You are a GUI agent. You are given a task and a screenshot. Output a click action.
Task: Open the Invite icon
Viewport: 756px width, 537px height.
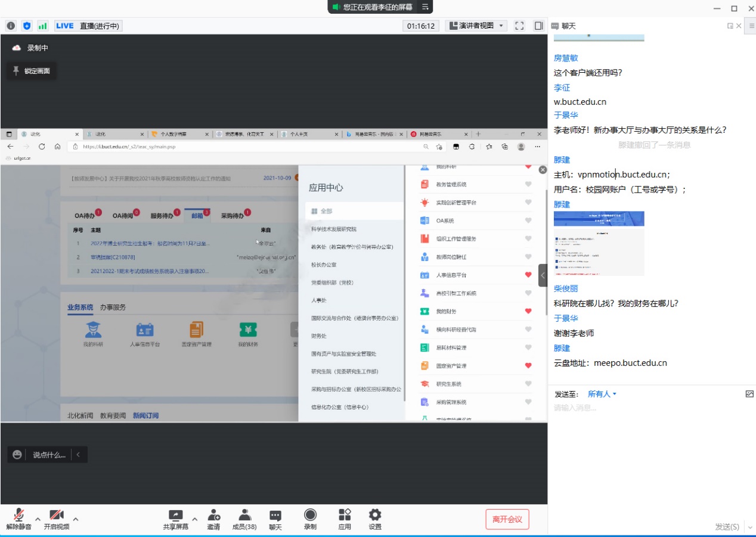[x=213, y=519]
